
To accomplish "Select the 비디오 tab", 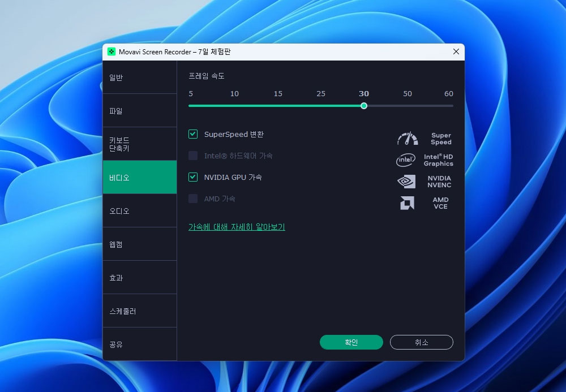I will coord(140,178).
